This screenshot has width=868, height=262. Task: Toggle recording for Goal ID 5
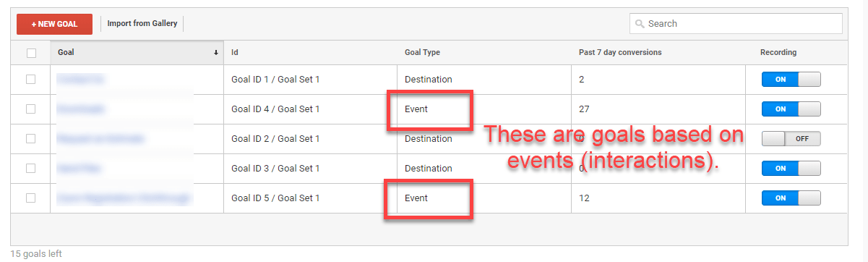click(791, 198)
